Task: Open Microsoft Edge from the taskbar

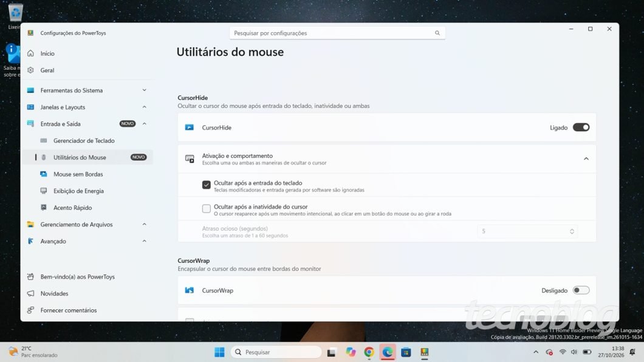Action: [387, 352]
